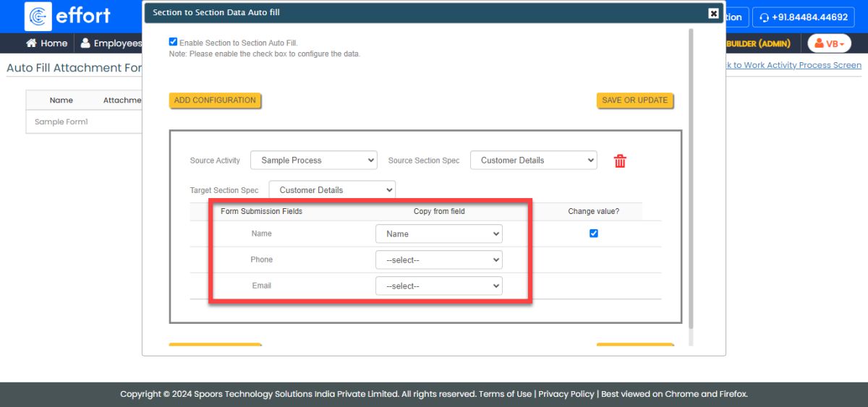Screen dimensions: 868x407
Task: Click the ADD CONFIGURATION button
Action: [215, 100]
